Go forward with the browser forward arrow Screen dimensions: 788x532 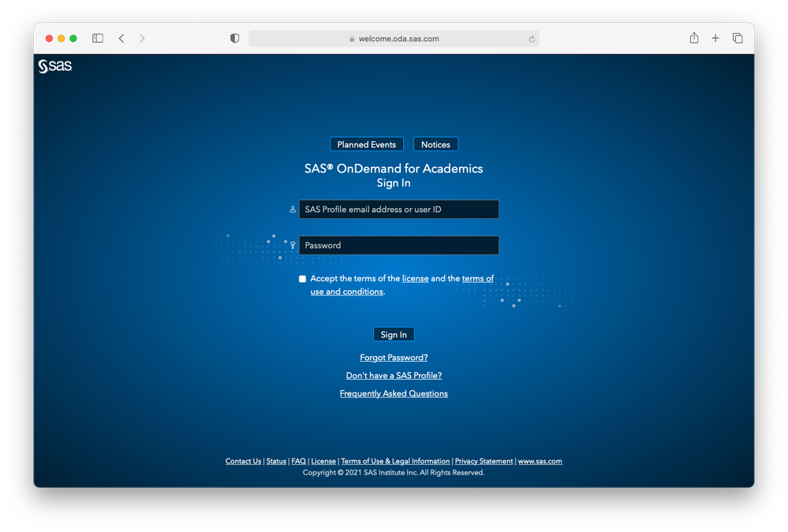pos(142,38)
